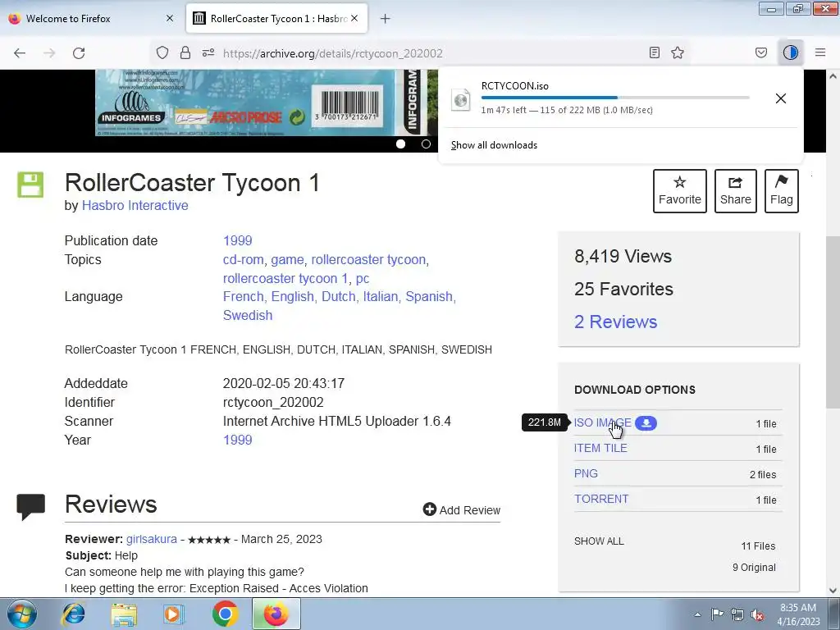Reload the current archive.org page
This screenshot has width=840, height=630.
click(x=79, y=53)
